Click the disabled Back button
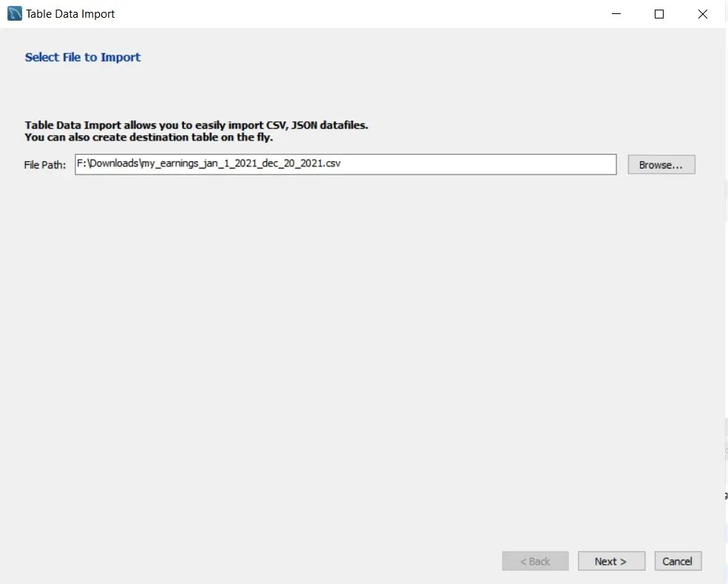 pos(535,560)
